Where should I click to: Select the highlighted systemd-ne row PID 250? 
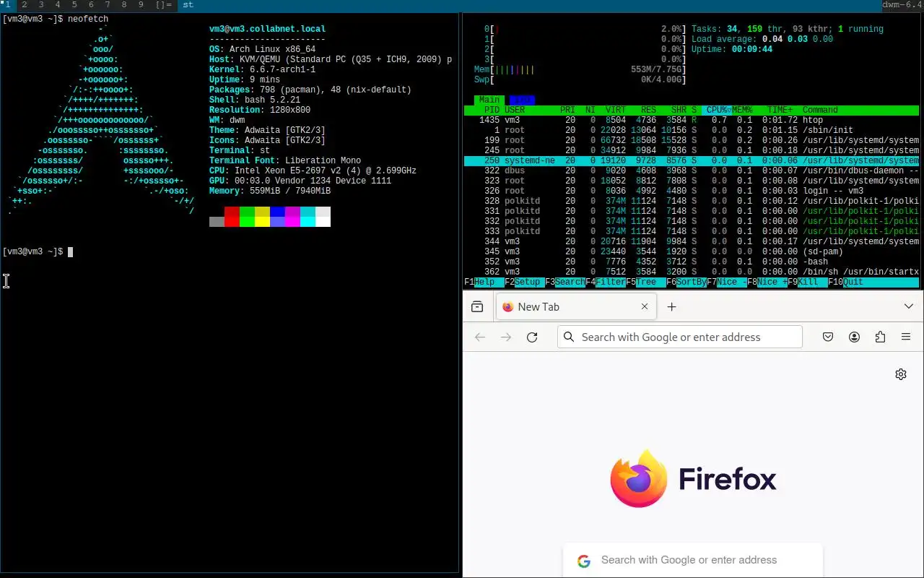[692, 160]
